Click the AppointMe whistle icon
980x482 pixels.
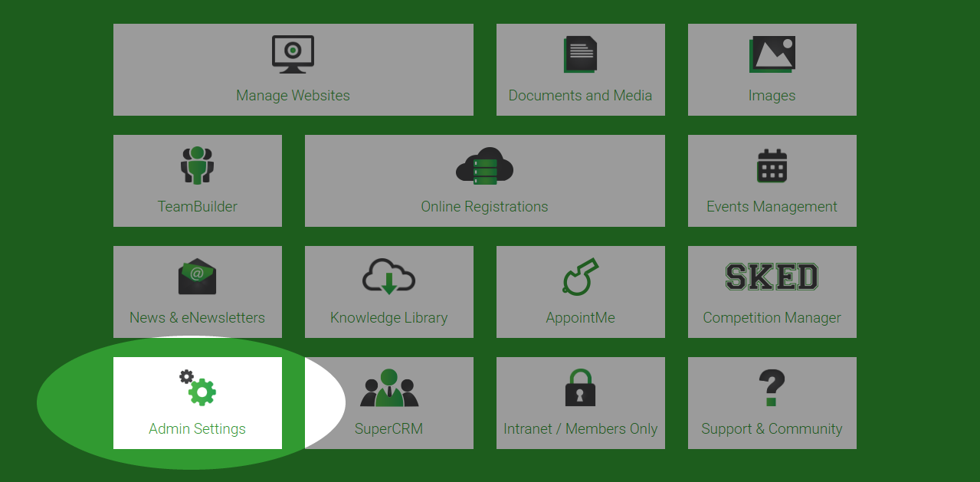coord(580,277)
